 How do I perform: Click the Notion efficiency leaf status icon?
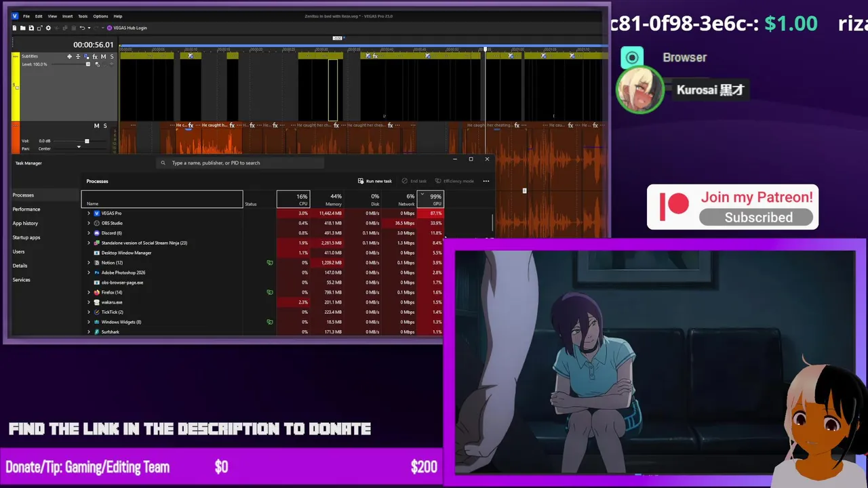(270, 262)
